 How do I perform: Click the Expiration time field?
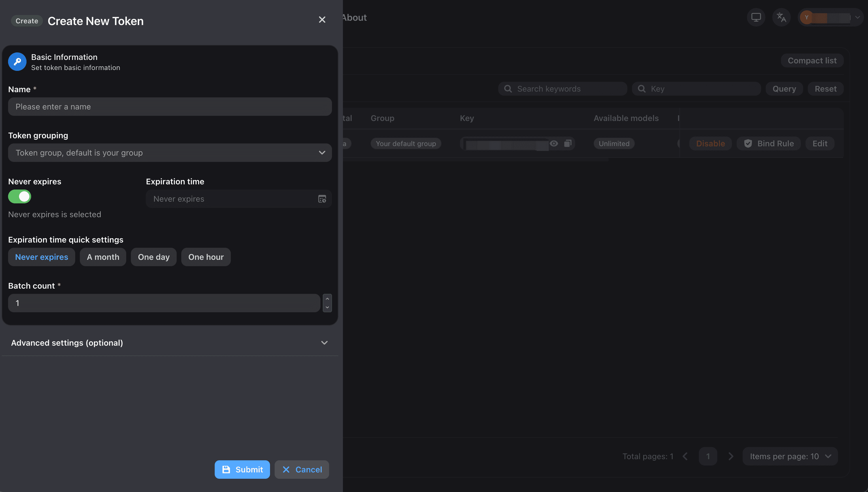point(239,199)
